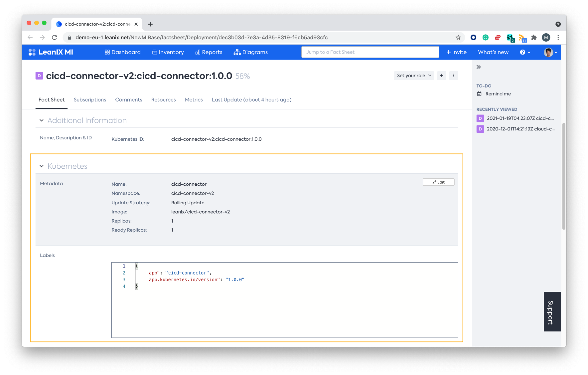Image resolution: width=588 pixels, height=375 pixels.
Task: Click inside the Labels JSON code editor
Action: (x=285, y=300)
